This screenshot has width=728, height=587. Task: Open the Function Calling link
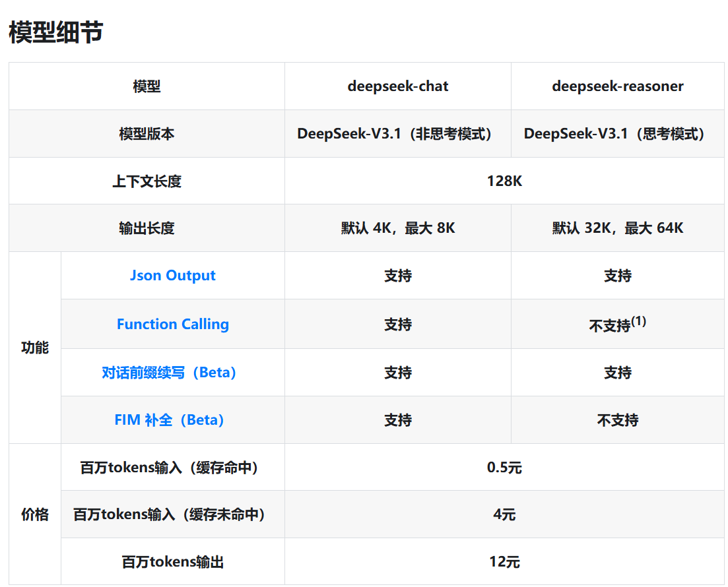173,324
